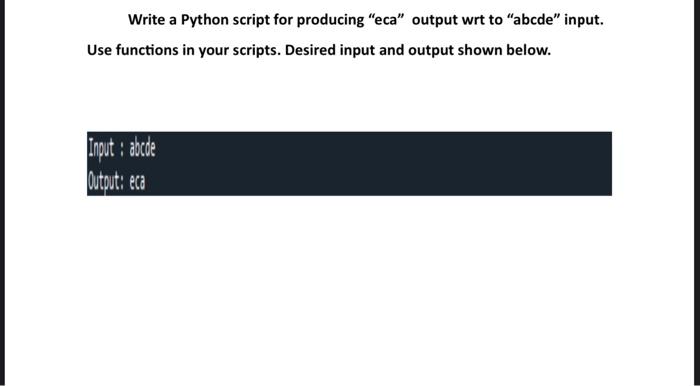Click the word "Write" starting the heading
The height and width of the screenshot is (386, 700).
(146, 20)
